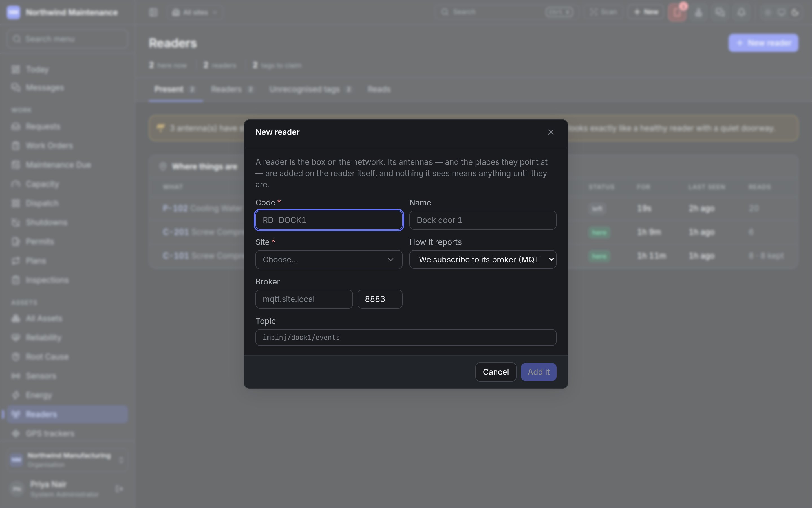Toggle the sidebar collapse icon

[x=153, y=12]
